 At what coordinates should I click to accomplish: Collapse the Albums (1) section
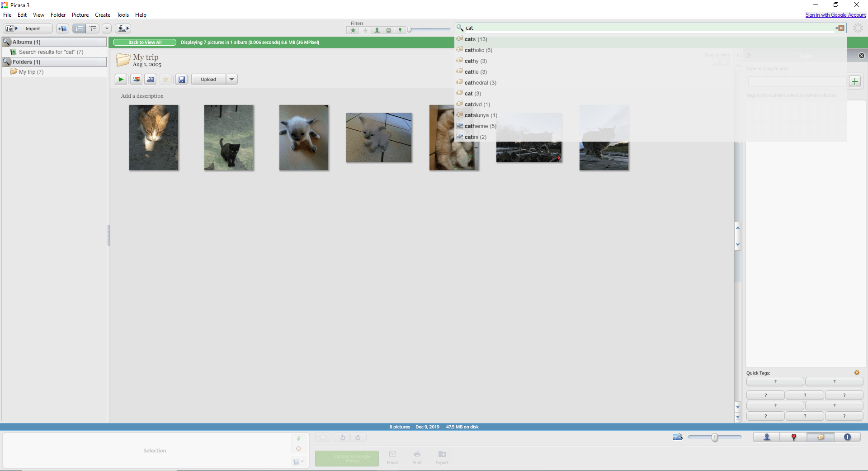pyautogui.click(x=54, y=42)
